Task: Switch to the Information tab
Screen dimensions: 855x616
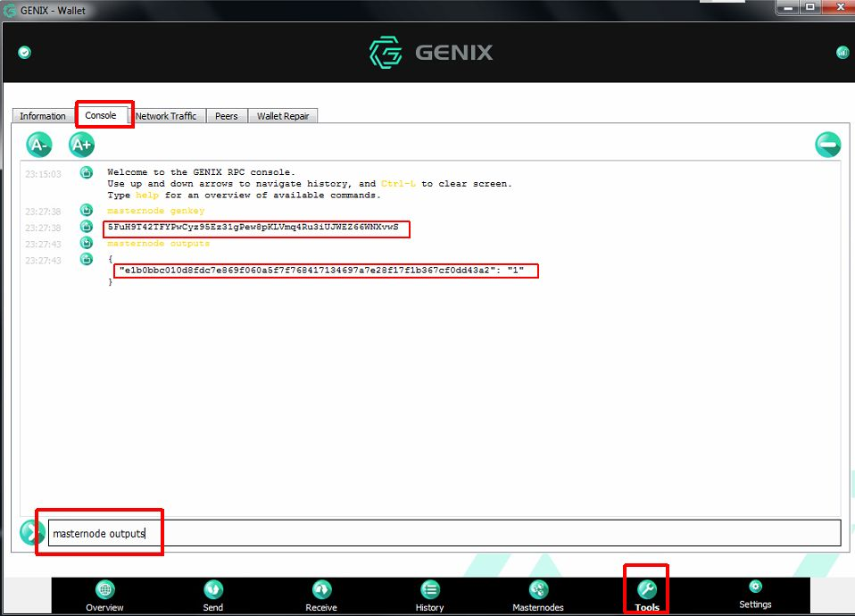Action: tap(43, 116)
